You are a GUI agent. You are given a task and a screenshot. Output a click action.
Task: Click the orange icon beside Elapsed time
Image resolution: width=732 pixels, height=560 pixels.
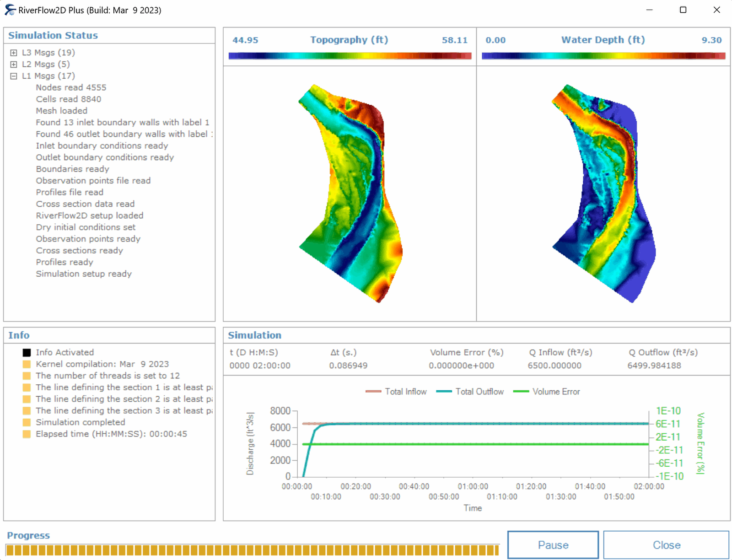(27, 434)
